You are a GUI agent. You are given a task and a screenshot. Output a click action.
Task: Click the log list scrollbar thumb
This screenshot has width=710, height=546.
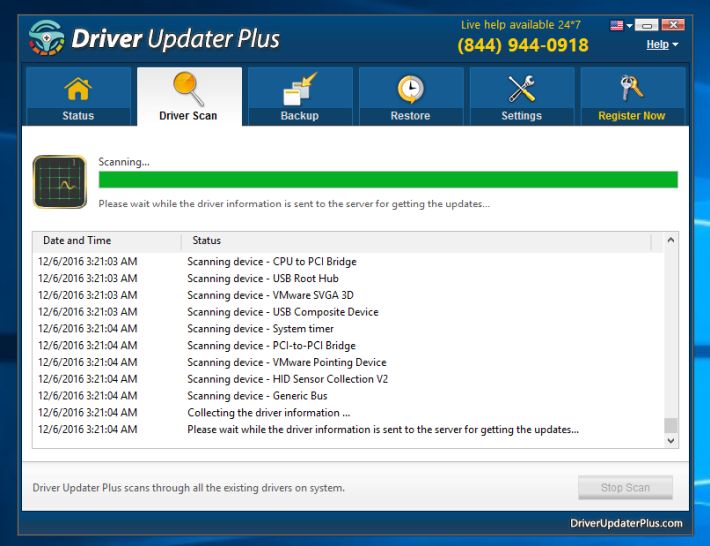point(671,425)
